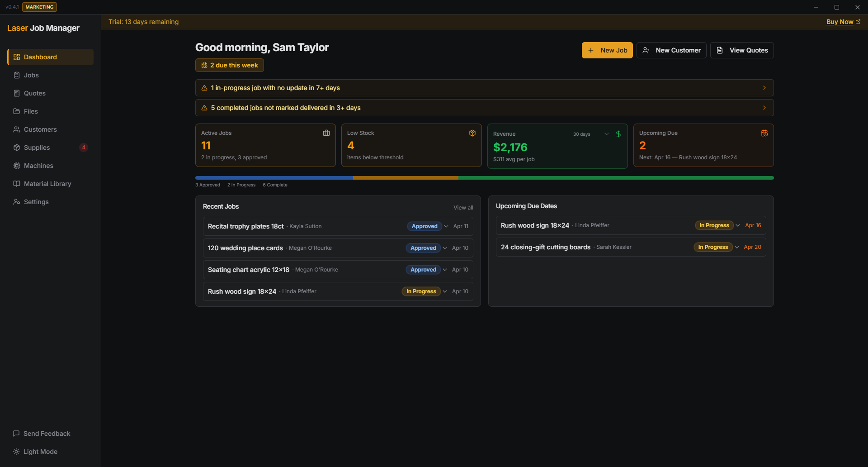Switch to Light Mode

point(35,451)
